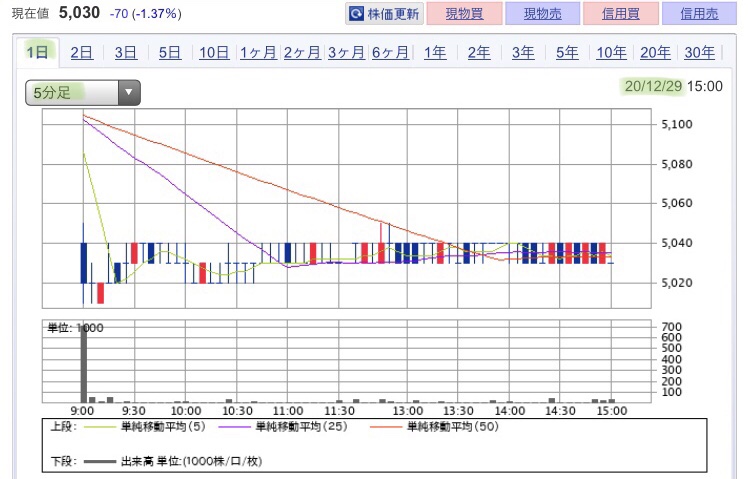Image resolution: width=749 pixels, height=479 pixels.
Task: Click the 5,100 price axis label
Action: pyautogui.click(x=677, y=124)
